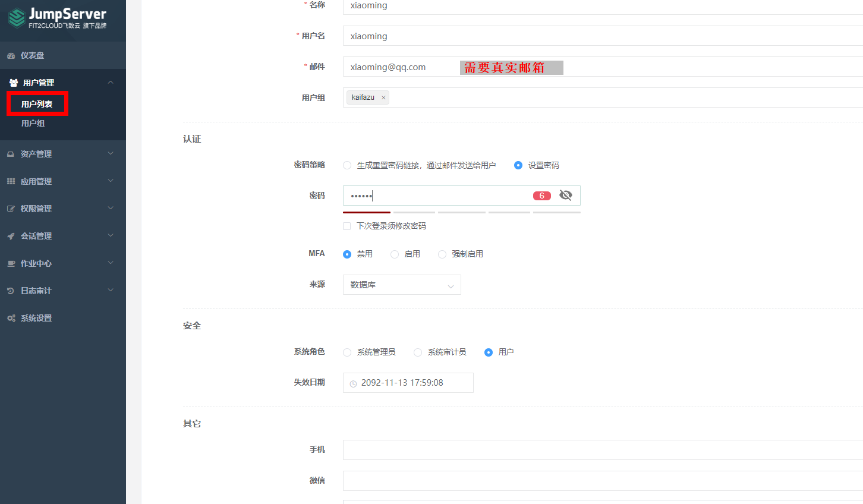Choose 用户 system role radio
863x504 pixels.
tap(489, 352)
